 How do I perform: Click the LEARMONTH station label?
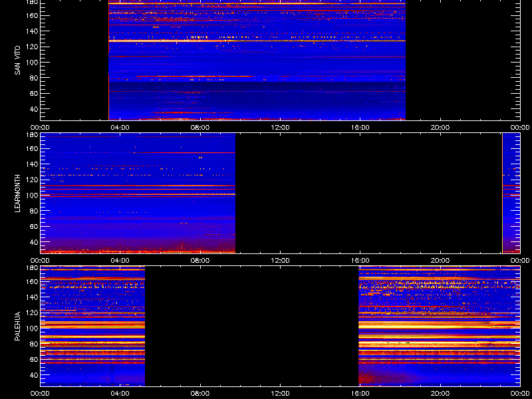point(17,194)
